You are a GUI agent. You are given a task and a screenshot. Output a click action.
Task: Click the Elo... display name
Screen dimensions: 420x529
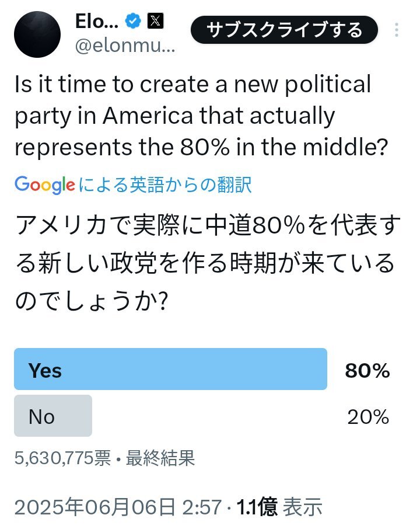97,21
